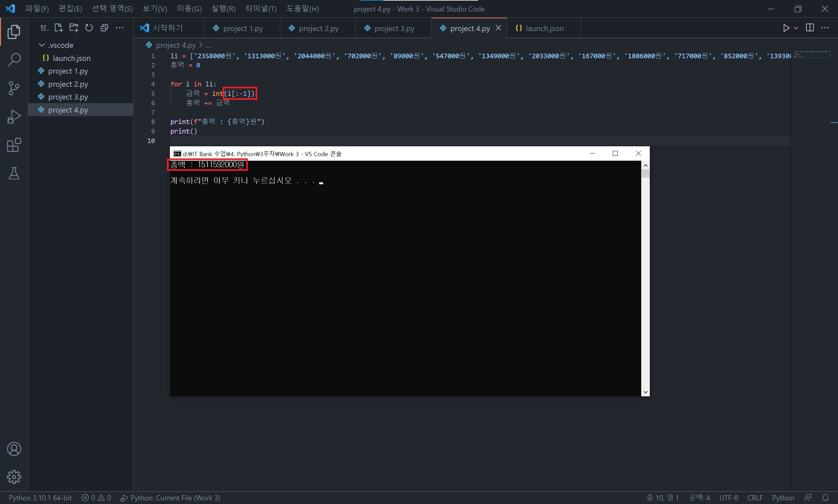Open the run button dropdown arrow
This screenshot has width=838, height=504.
(796, 28)
